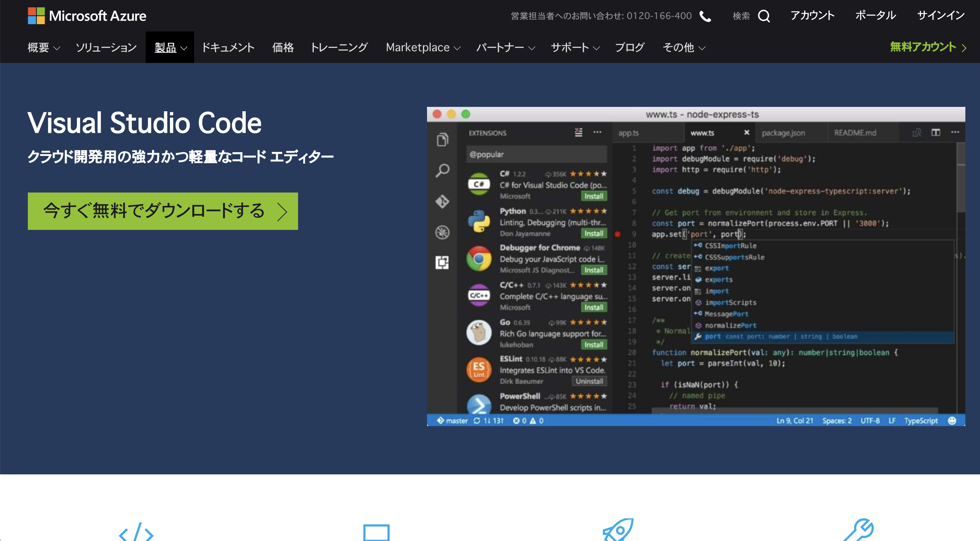Click the Go gopher extension logo
Viewport: 980px width, 541px height.
click(x=479, y=332)
